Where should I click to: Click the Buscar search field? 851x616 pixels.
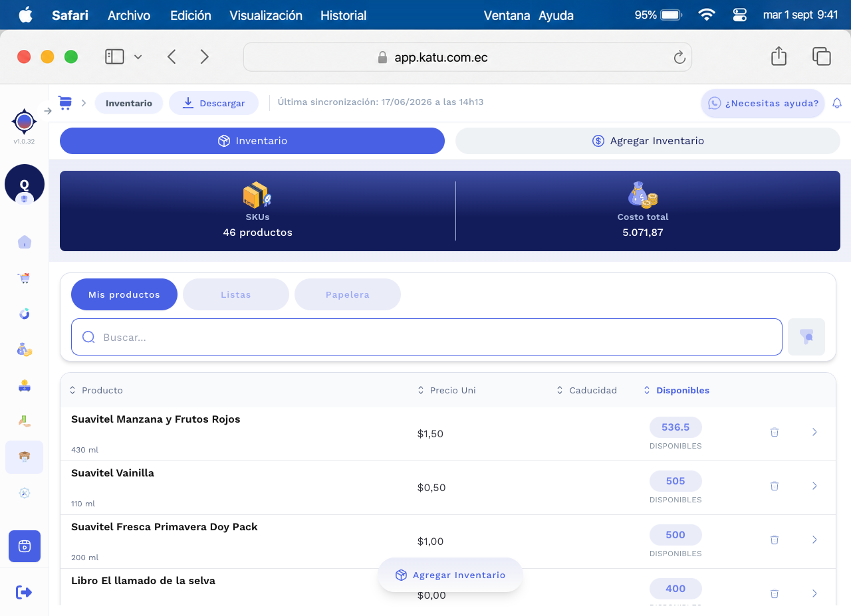tap(427, 337)
